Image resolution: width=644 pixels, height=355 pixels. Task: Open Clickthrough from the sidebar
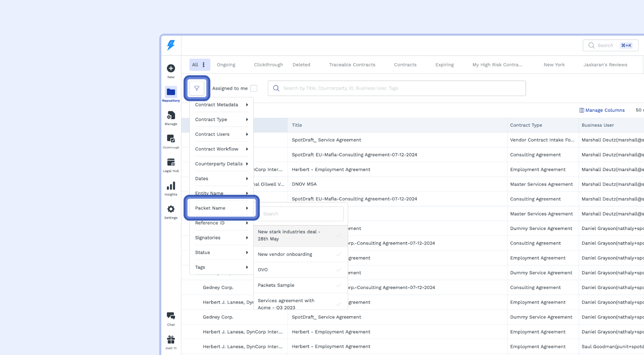tap(171, 139)
